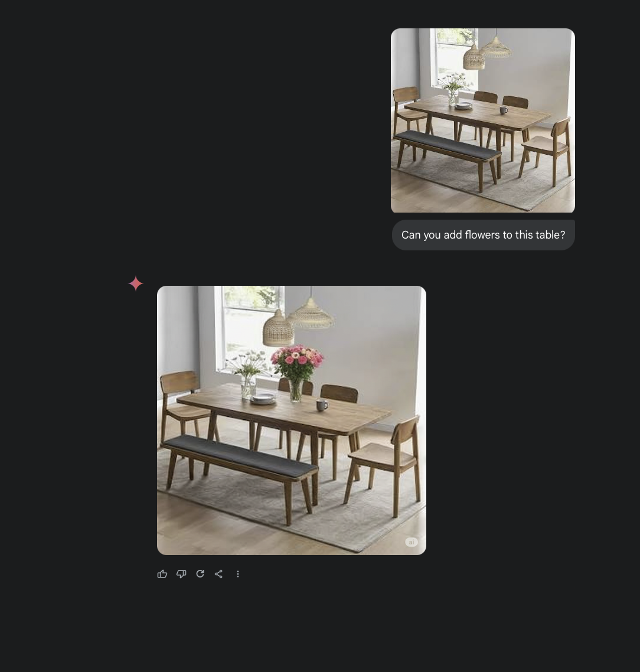Open the generated image with pink flowers
Screen dimensions: 640x672
[292, 420]
